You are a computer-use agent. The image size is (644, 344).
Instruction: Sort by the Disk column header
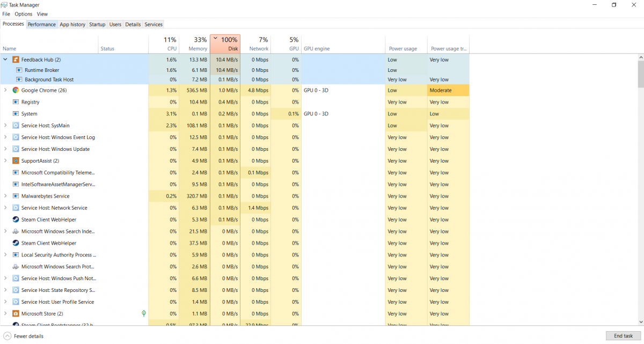[225, 44]
